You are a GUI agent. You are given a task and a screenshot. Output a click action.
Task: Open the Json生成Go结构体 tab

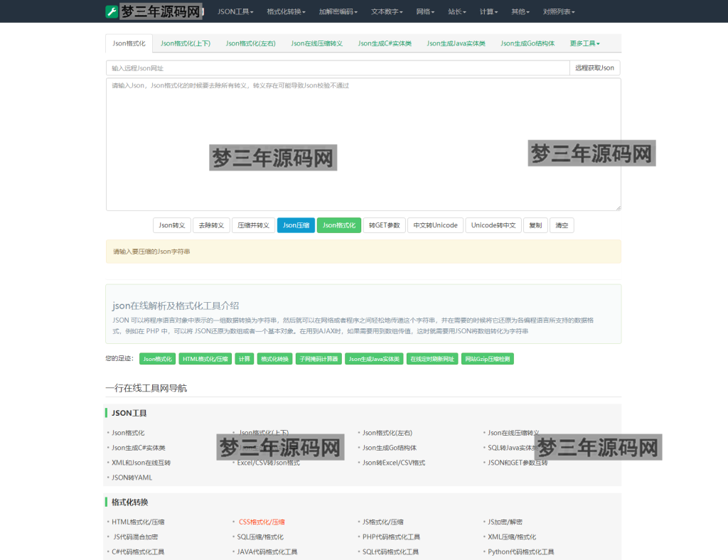528,43
